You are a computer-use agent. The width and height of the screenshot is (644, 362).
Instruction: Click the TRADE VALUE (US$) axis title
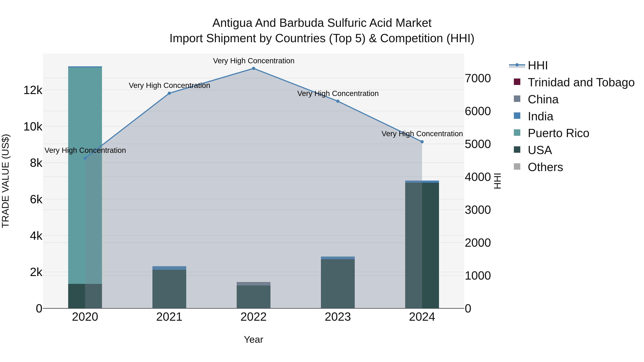click(x=6, y=181)
